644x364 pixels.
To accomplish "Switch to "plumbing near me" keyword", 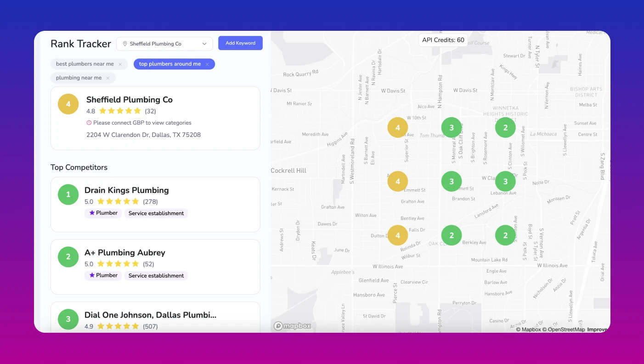I will pyautogui.click(x=79, y=78).
